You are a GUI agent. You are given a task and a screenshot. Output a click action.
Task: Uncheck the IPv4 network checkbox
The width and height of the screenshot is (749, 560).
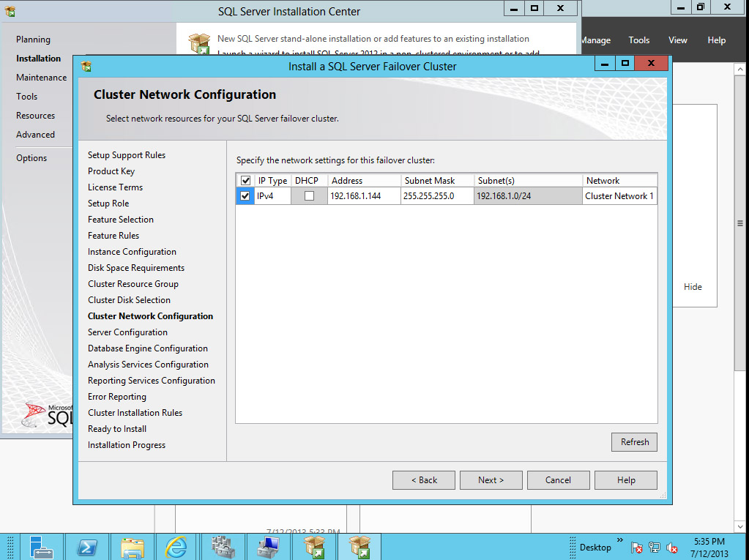245,195
